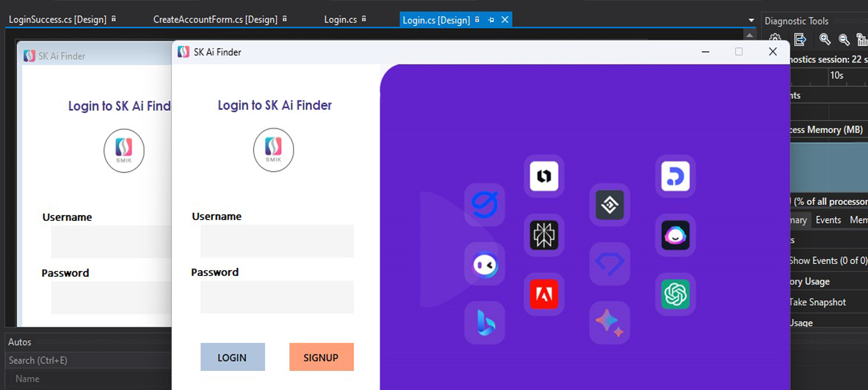Minimize the running SK Ai Finder window
Image resolution: width=868 pixels, height=390 pixels.
[x=706, y=51]
